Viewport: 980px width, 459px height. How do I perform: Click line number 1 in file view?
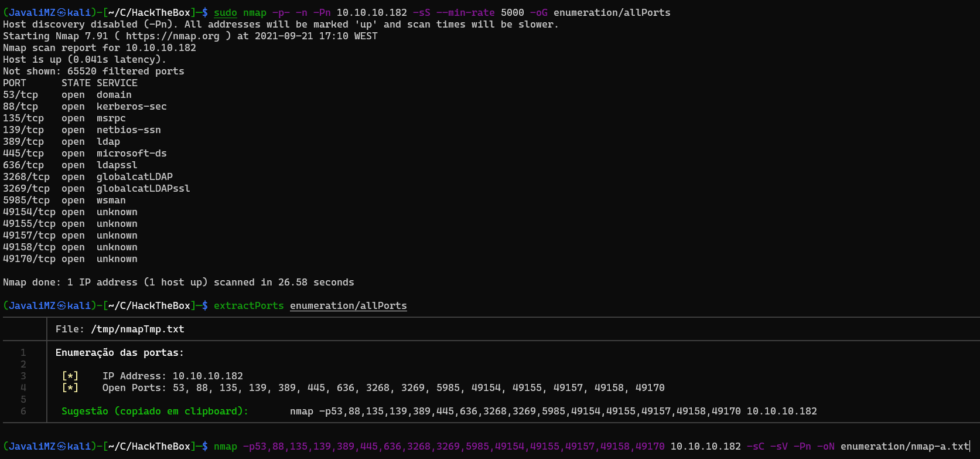click(23, 353)
